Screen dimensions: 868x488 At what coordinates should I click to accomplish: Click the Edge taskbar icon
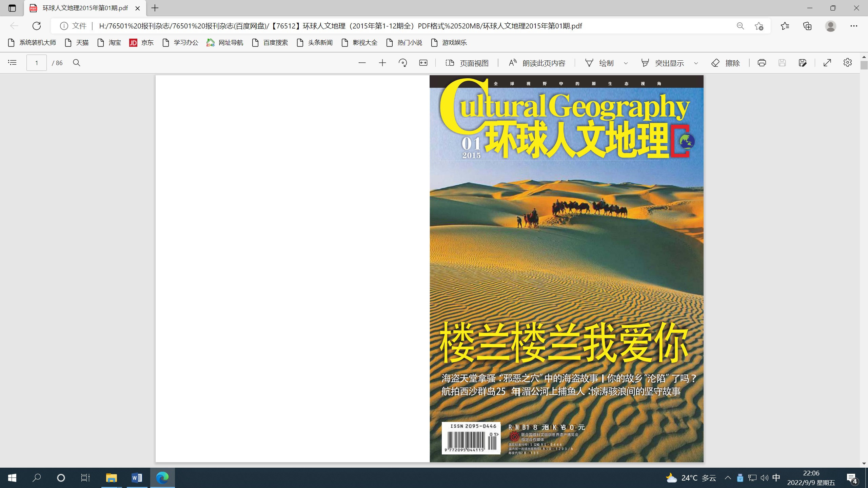(162, 478)
